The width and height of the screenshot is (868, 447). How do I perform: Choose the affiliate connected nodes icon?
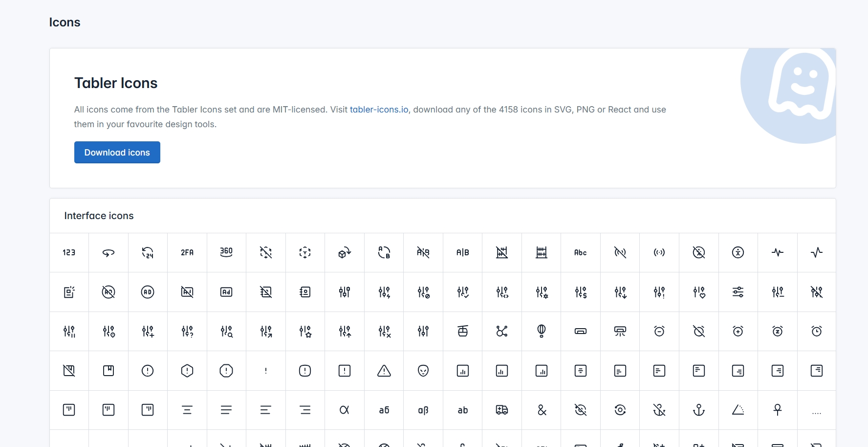pyautogui.click(x=502, y=331)
